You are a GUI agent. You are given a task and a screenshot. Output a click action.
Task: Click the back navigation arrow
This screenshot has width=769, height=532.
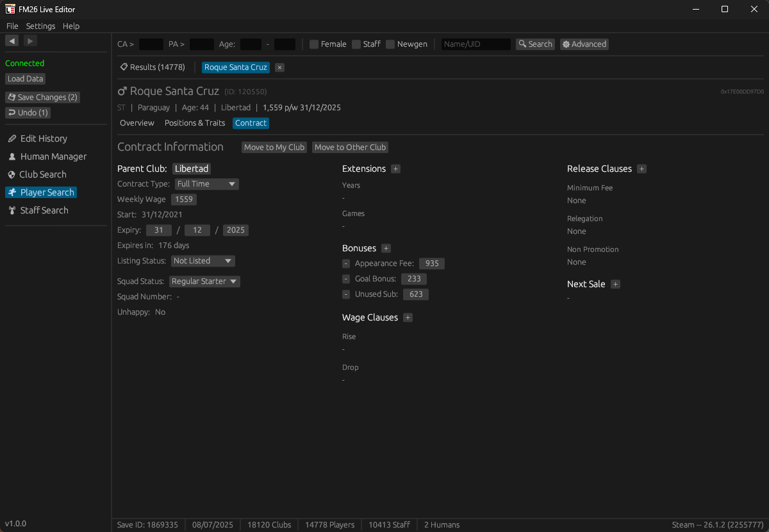[x=12, y=40]
